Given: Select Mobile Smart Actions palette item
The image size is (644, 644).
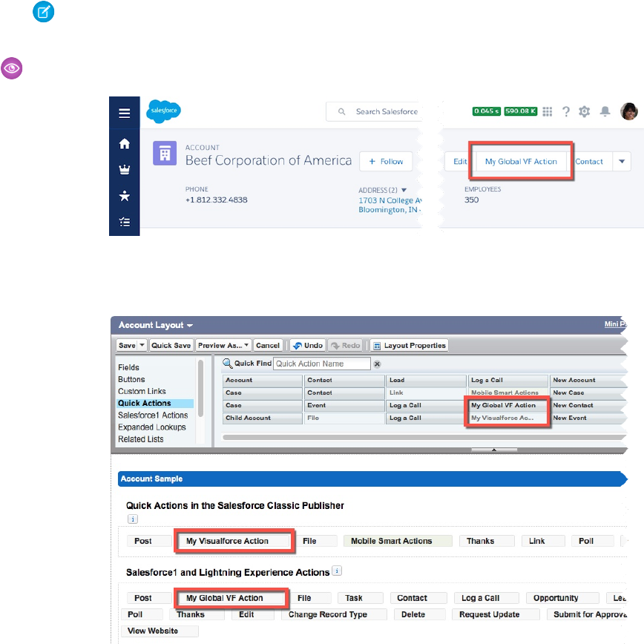Looking at the screenshot, I should 507,392.
